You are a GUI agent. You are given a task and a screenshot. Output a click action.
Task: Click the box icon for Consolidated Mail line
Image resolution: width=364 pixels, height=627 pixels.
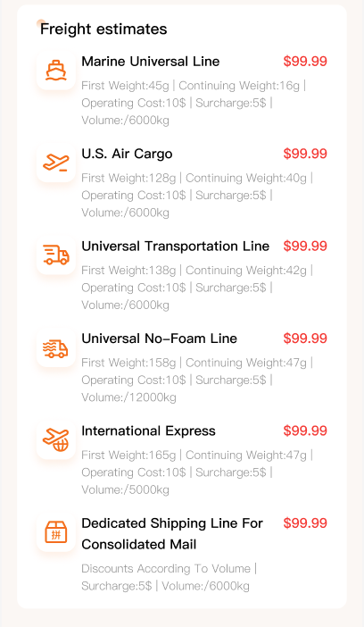(56, 532)
